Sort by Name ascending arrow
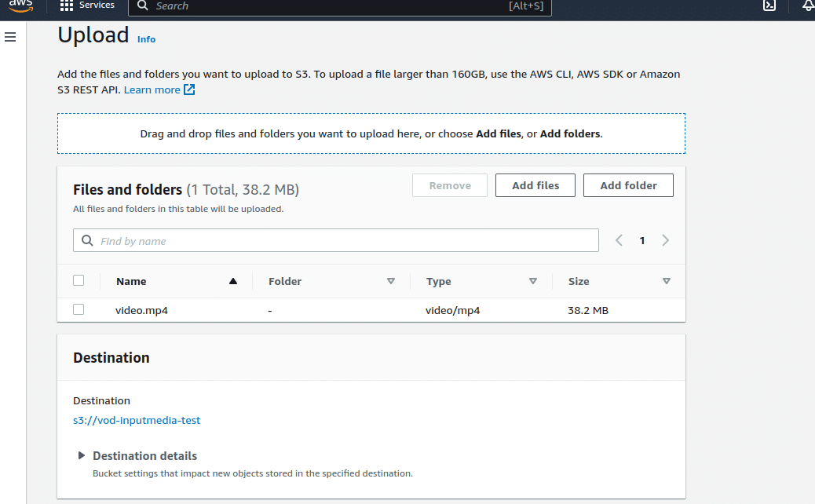Image resolution: width=815 pixels, height=504 pixels. 232,281
